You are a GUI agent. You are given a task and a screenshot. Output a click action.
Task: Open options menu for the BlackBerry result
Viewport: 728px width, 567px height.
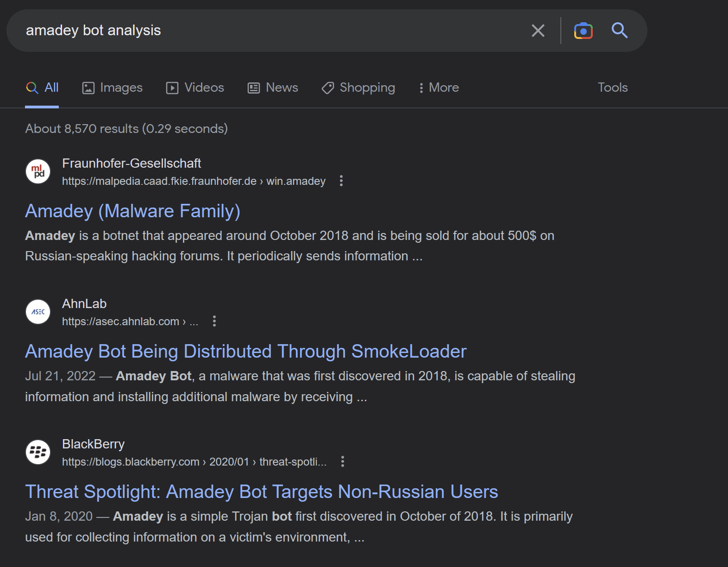342,461
